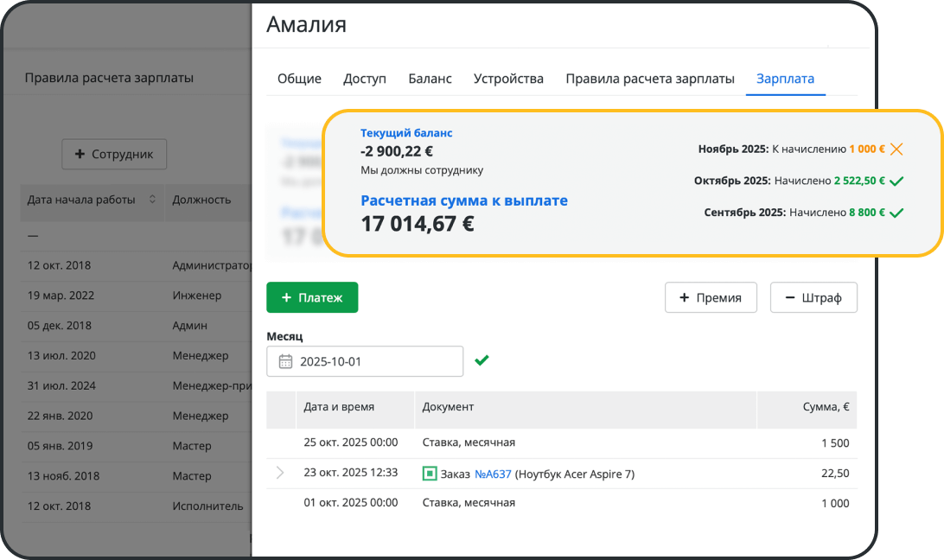Select the Устройства tab
The width and height of the screenshot is (944, 560).
point(508,79)
